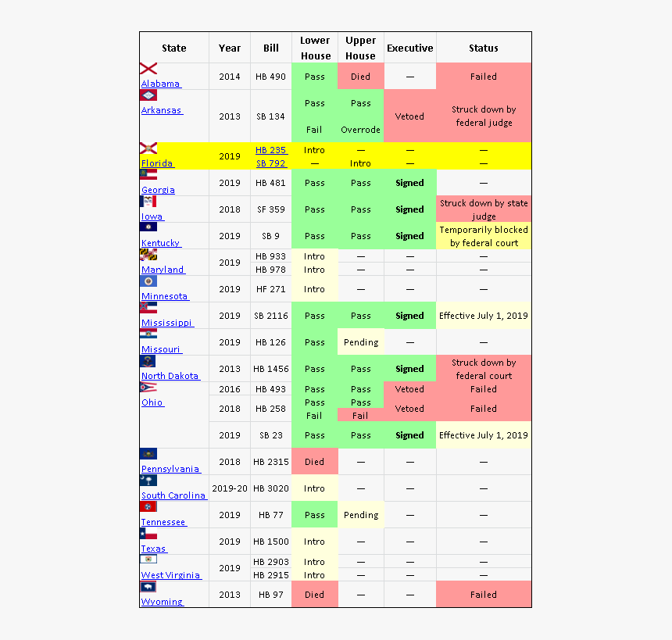Click the Minnesota flag icon

coord(148,281)
